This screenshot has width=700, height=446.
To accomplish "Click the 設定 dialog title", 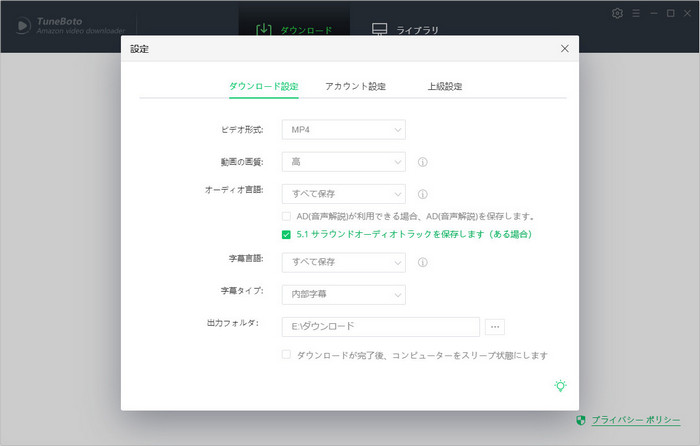I will (x=139, y=49).
